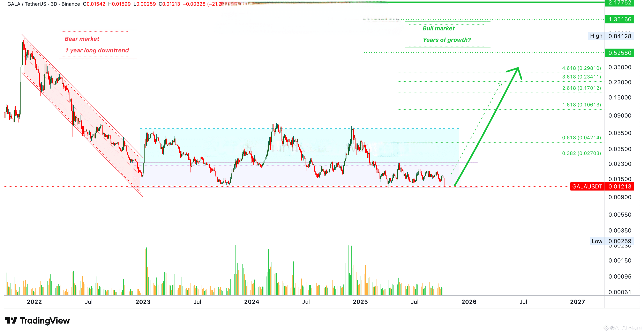Click the 0.618 (0.04214) Fibonacci label
This screenshot has width=644, height=333.
coord(581,138)
